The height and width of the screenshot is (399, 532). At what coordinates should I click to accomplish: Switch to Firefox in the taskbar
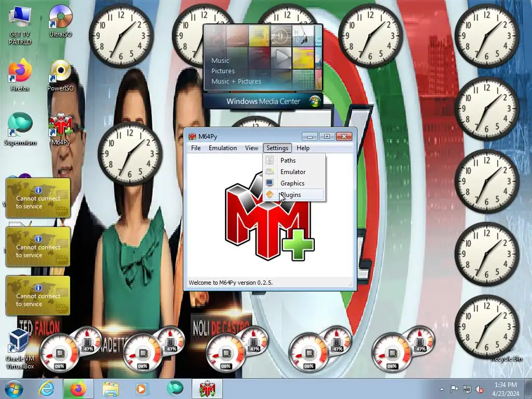click(x=78, y=389)
